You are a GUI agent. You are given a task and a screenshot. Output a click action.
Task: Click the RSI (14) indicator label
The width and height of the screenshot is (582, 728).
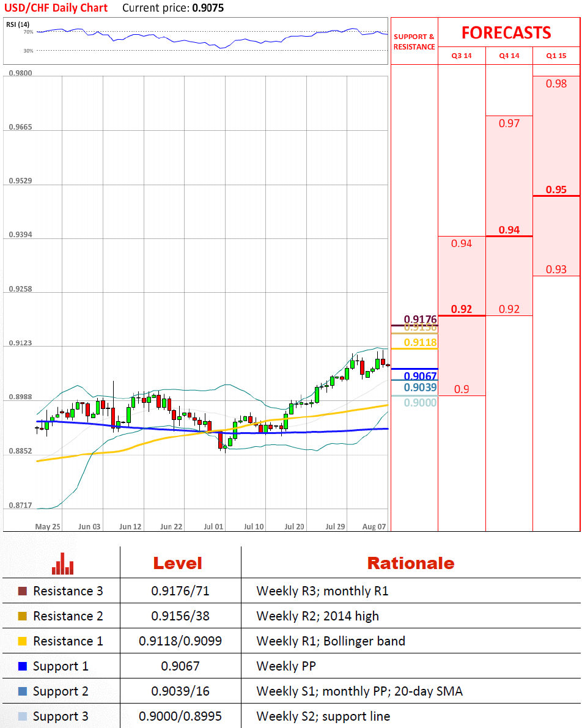pos(18,24)
